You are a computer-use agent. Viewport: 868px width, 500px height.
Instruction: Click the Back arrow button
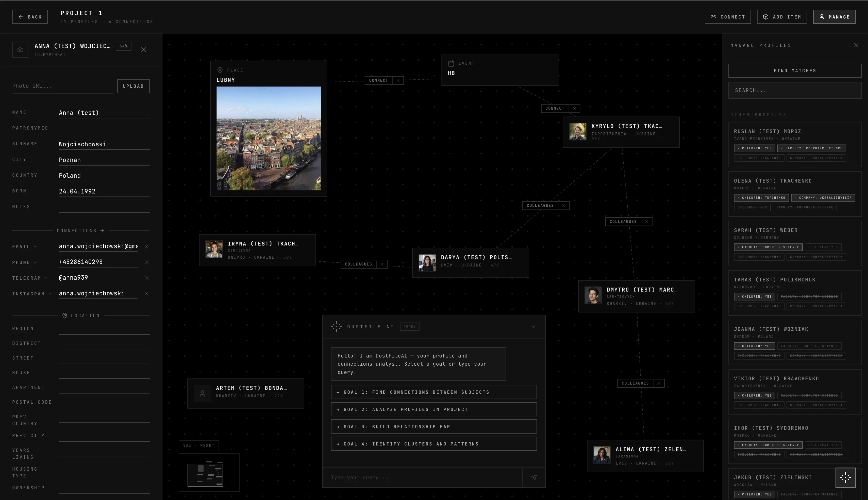[x=30, y=17]
